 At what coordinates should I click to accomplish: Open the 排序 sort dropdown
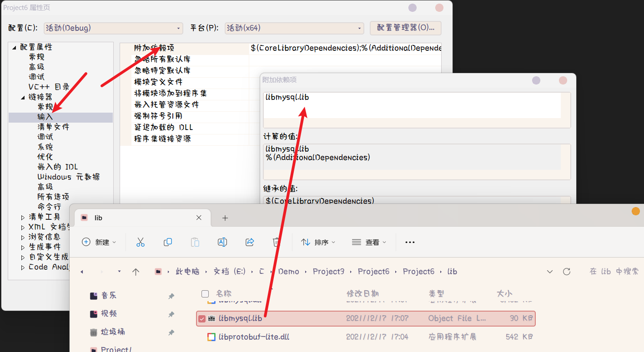[318, 242]
